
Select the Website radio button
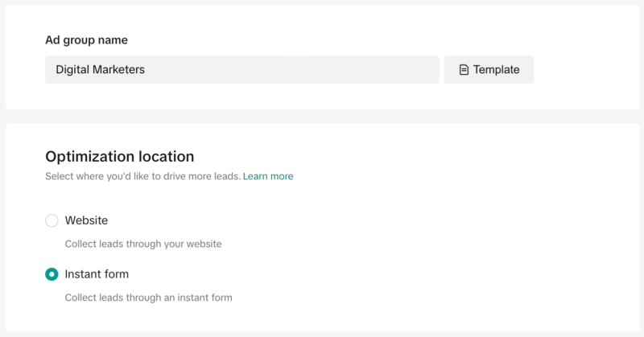point(52,220)
